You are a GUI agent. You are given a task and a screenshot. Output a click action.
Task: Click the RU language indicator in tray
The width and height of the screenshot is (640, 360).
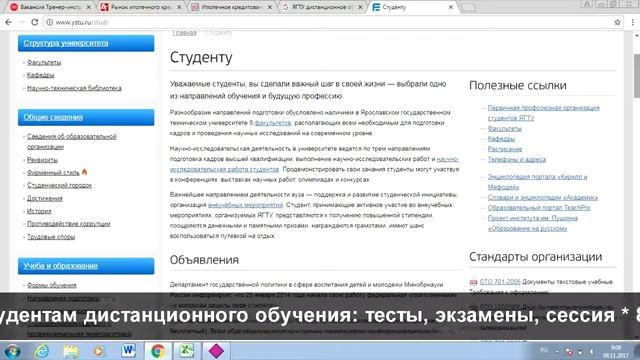pyautogui.click(x=544, y=350)
